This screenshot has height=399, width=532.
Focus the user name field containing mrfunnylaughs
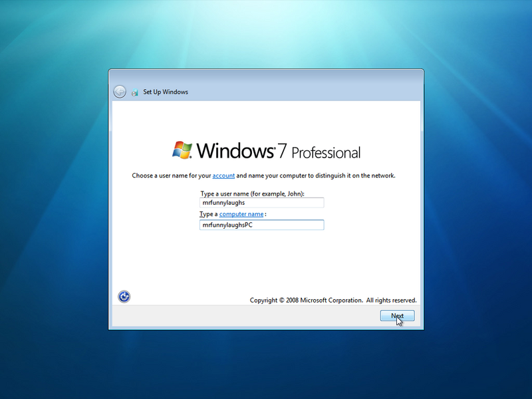(261, 203)
